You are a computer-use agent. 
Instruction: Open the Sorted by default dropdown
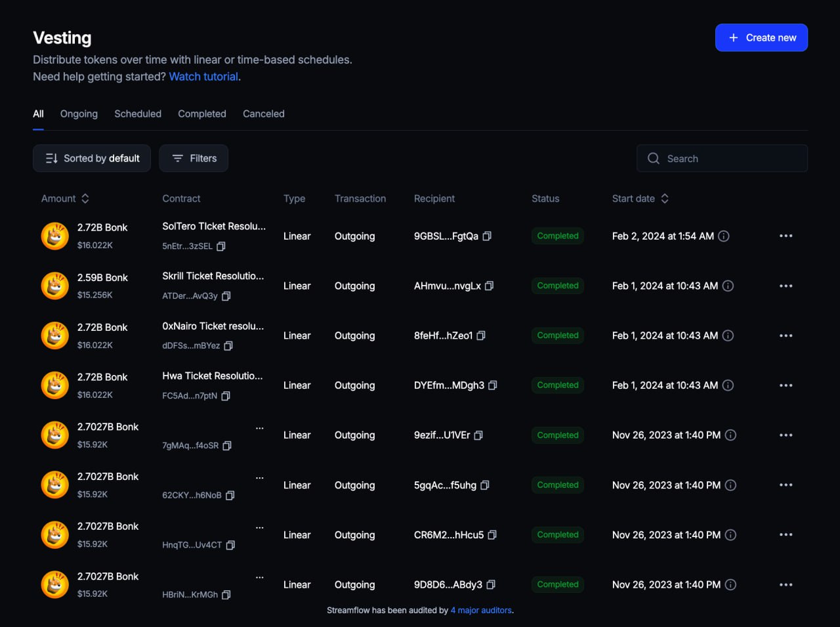pyautogui.click(x=91, y=158)
